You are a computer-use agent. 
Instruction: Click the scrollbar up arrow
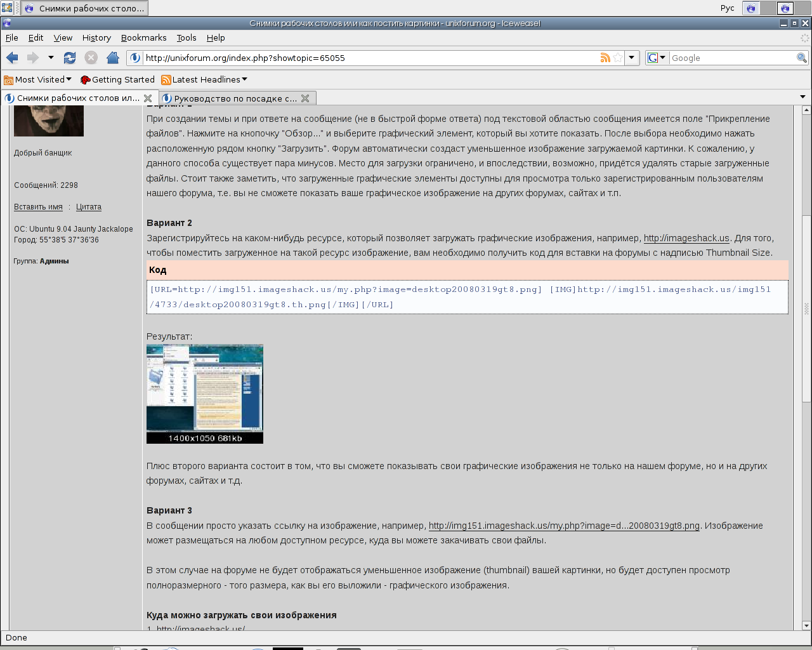[x=806, y=110]
